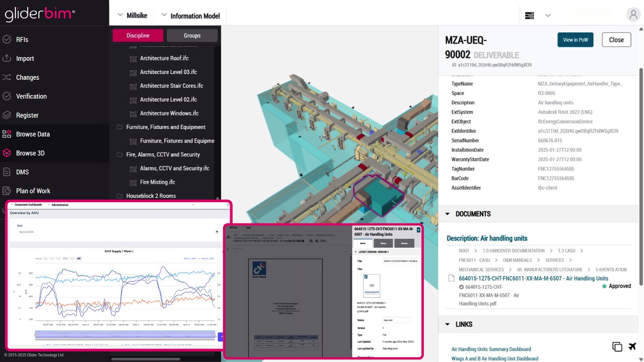Click the View in PoW button
The width and height of the screenshot is (644, 362).
[x=575, y=39]
